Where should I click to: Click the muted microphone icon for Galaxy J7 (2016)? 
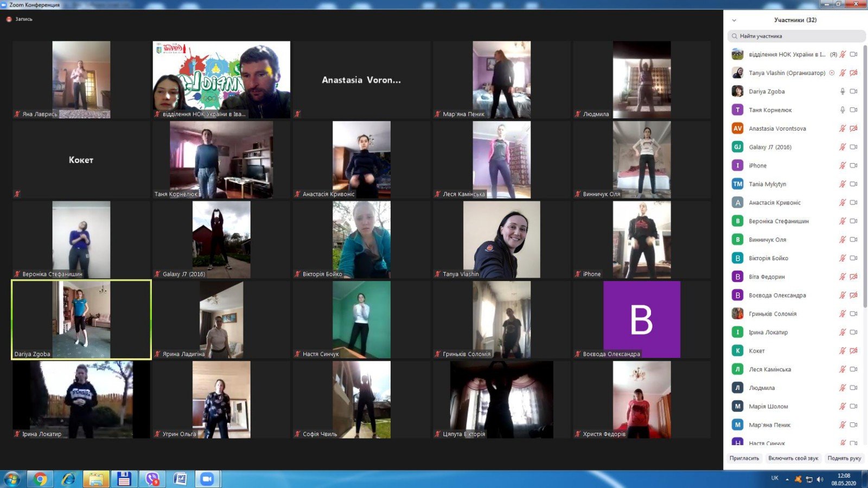click(843, 147)
